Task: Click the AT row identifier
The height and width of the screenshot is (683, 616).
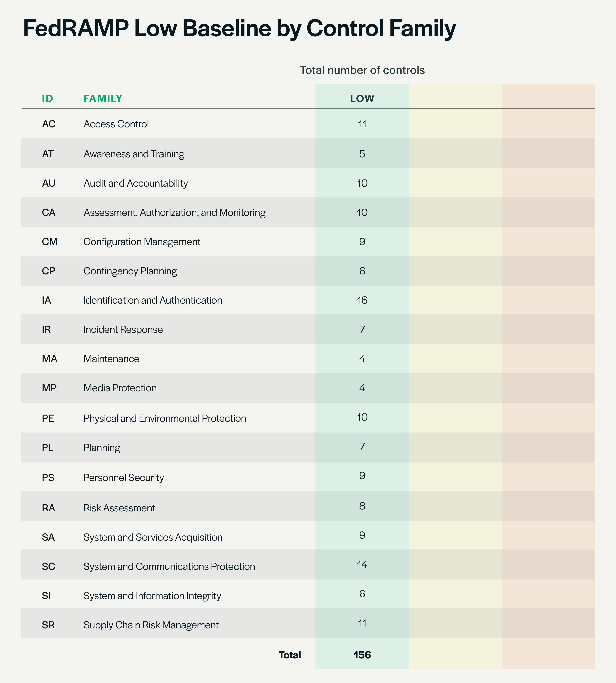Action: pyautogui.click(x=48, y=154)
